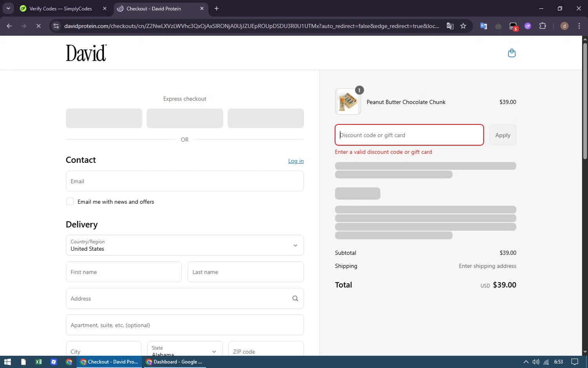Click the third express checkout button

[266, 118]
